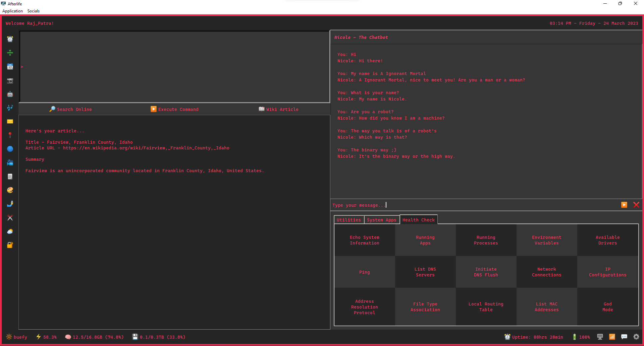Open the blue video camera icon

pos(10,162)
